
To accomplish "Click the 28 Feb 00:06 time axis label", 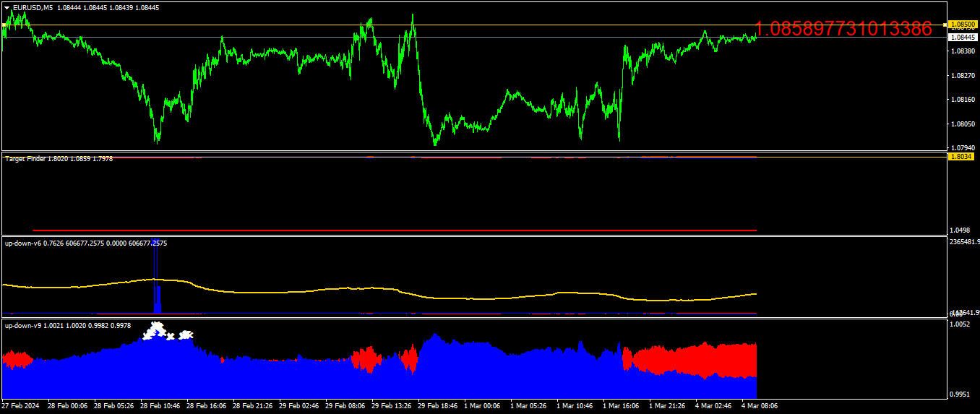I will coord(67,406).
